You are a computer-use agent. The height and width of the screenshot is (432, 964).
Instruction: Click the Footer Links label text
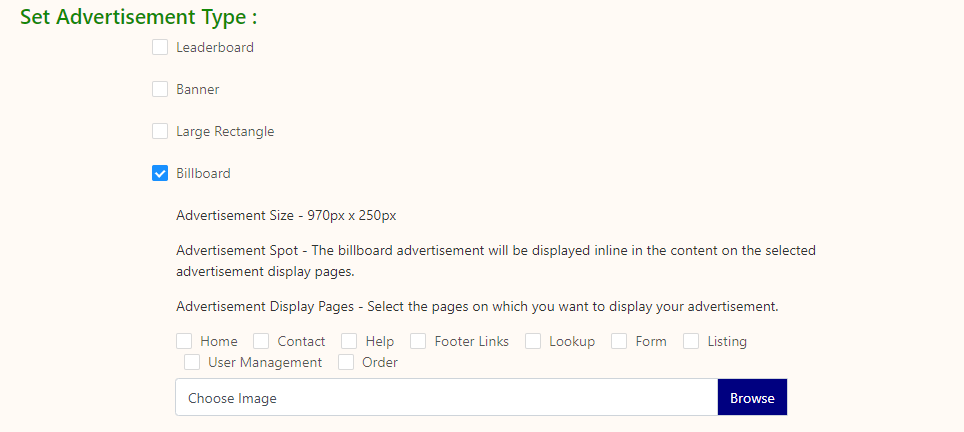tap(471, 341)
